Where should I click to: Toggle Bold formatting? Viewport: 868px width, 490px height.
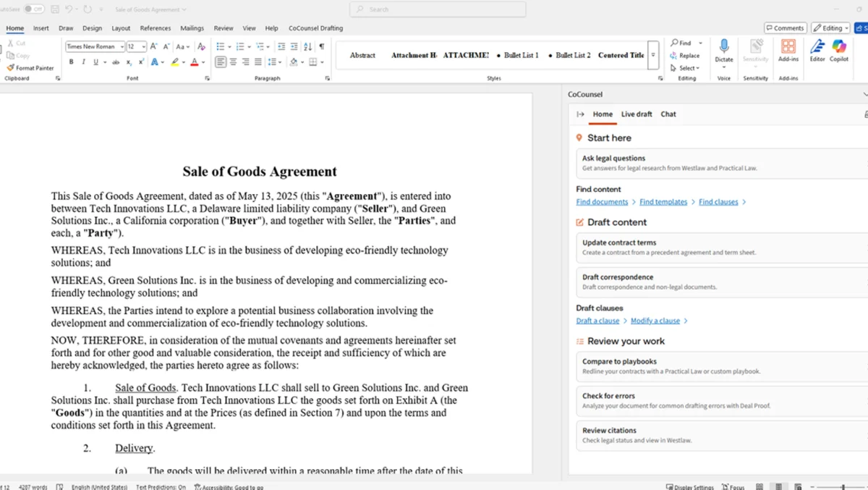(x=71, y=62)
